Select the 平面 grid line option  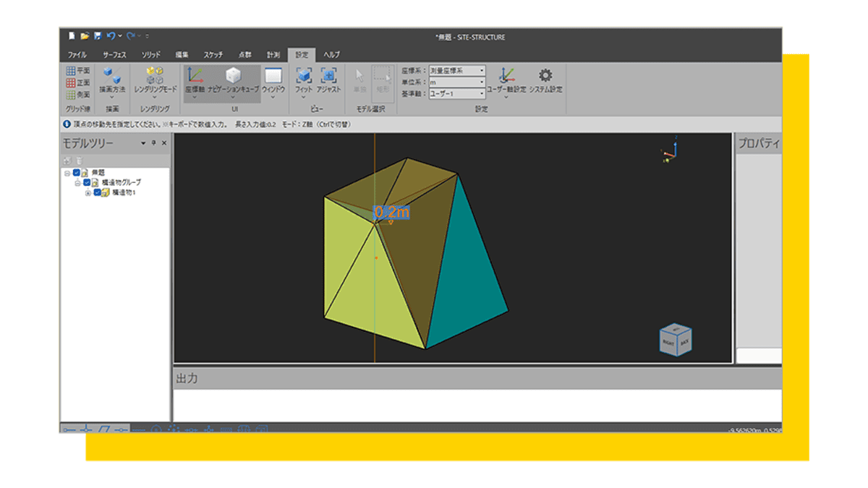[78, 71]
